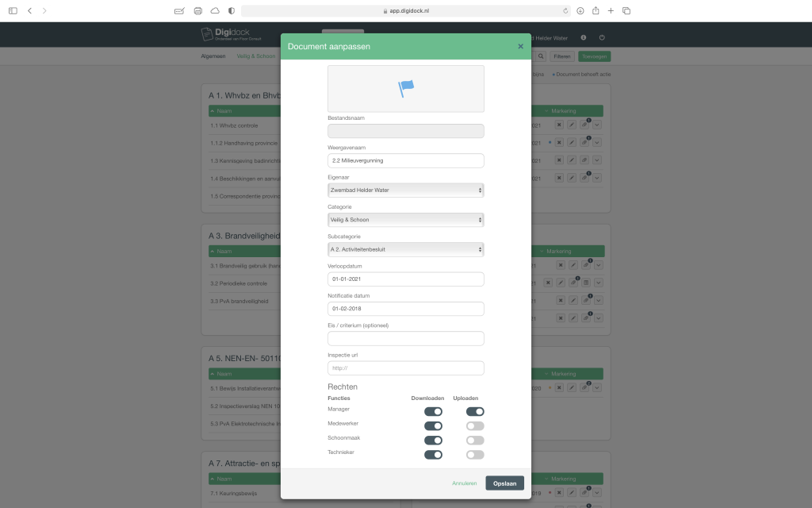This screenshot has height=508, width=812.
Task: Click the Inspectie url field
Action: (405, 368)
